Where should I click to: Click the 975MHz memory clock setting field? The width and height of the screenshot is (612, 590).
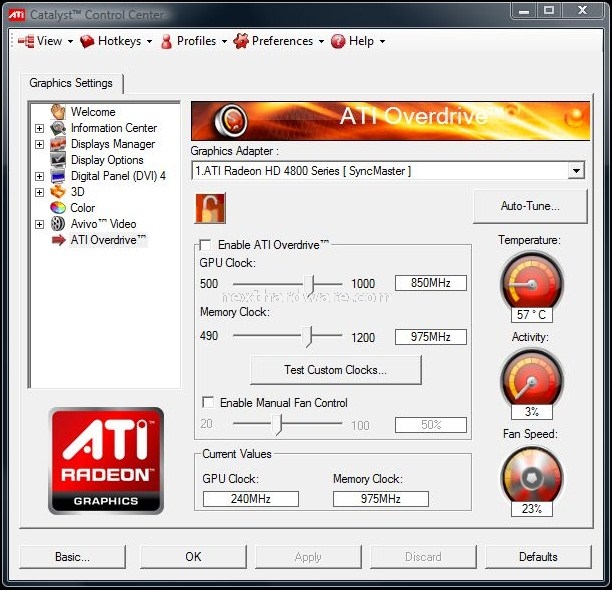point(431,337)
